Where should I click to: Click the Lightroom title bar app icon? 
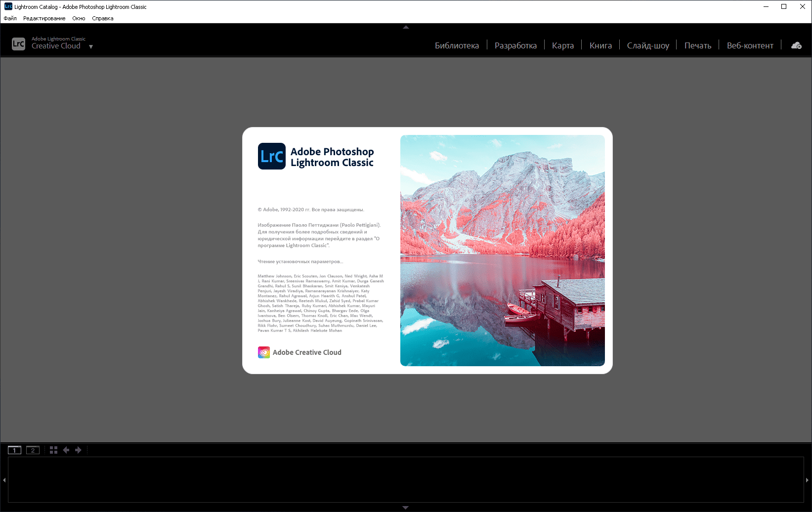[8, 6]
